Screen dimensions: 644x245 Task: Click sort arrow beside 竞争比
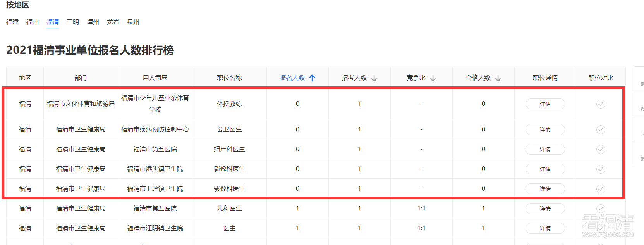coord(433,78)
